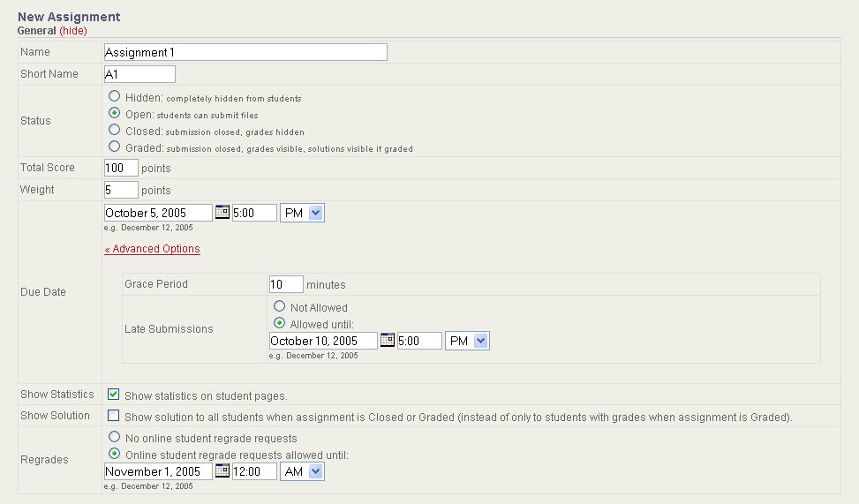Viewport: 859px width, 504px height.
Task: Open the calendar icon for regrade deadline
Action: click(222, 471)
